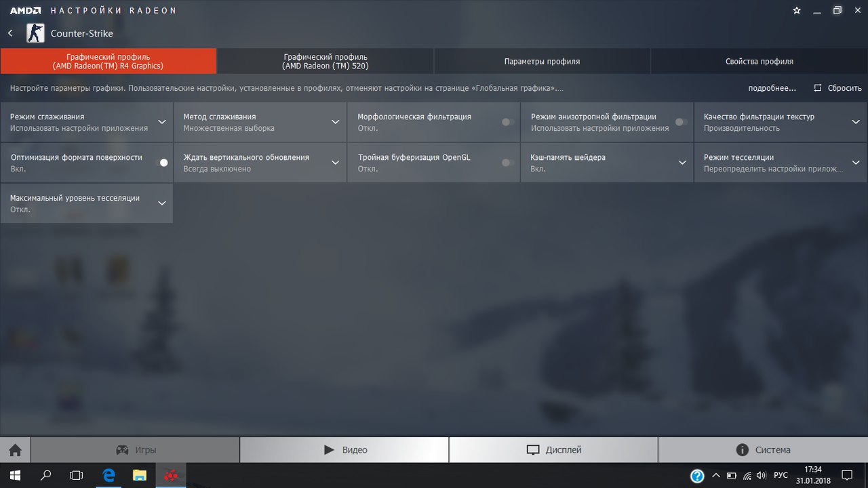Open the Дисплей section

pos(553,450)
